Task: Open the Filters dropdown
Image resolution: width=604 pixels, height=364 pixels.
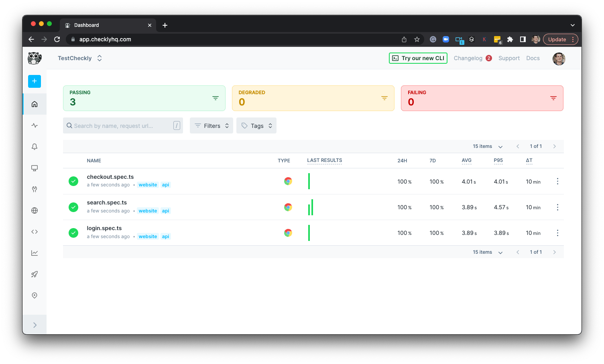Action: 212,125
